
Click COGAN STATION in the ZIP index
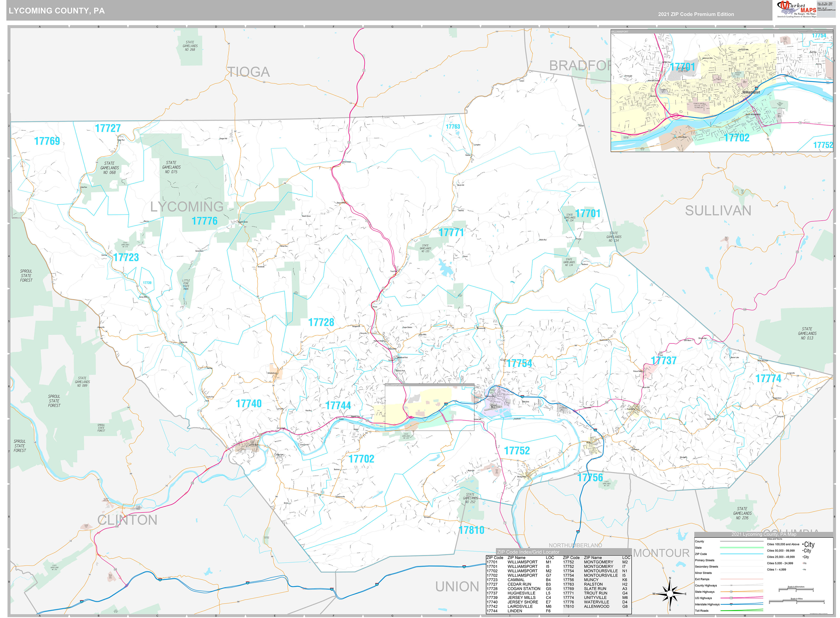[524, 589]
